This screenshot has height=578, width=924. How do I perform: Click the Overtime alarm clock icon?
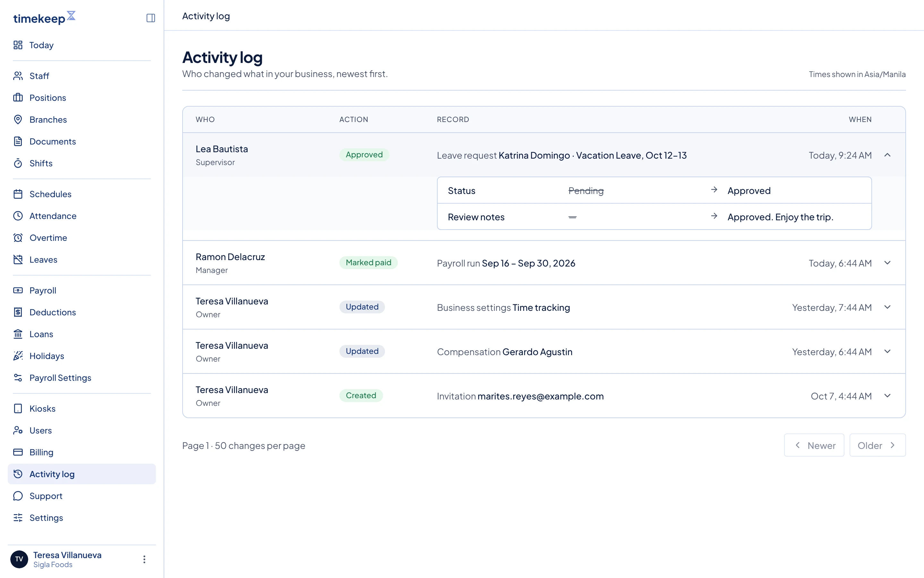(18, 237)
